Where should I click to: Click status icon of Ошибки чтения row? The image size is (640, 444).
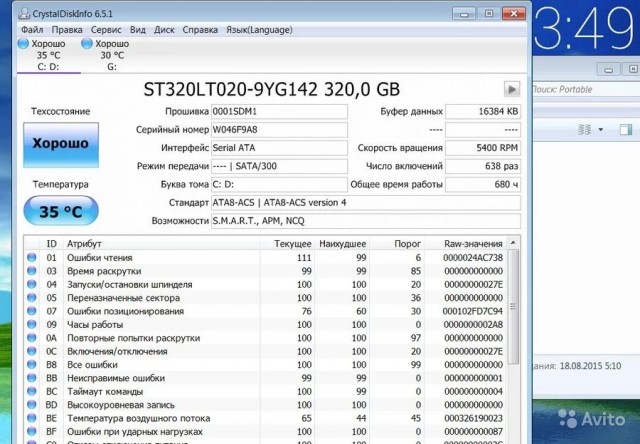coord(31,258)
